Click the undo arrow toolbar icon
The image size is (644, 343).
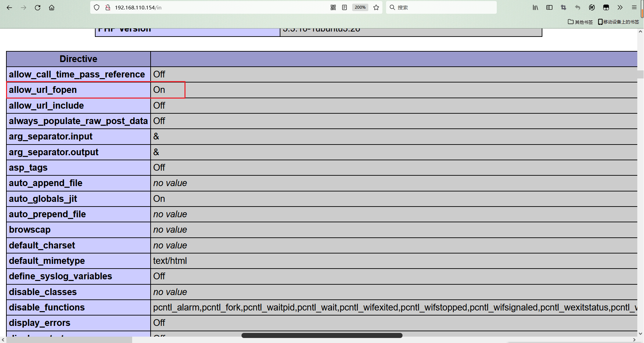point(578,7)
